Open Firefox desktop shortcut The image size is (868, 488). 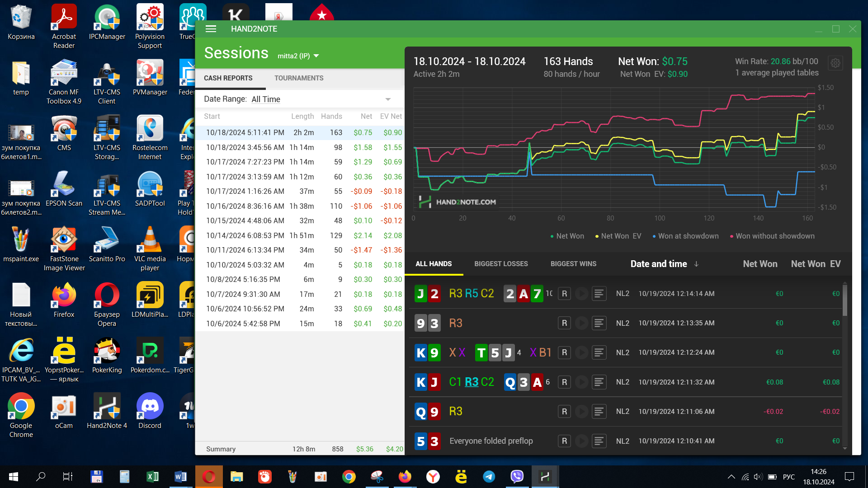(64, 300)
